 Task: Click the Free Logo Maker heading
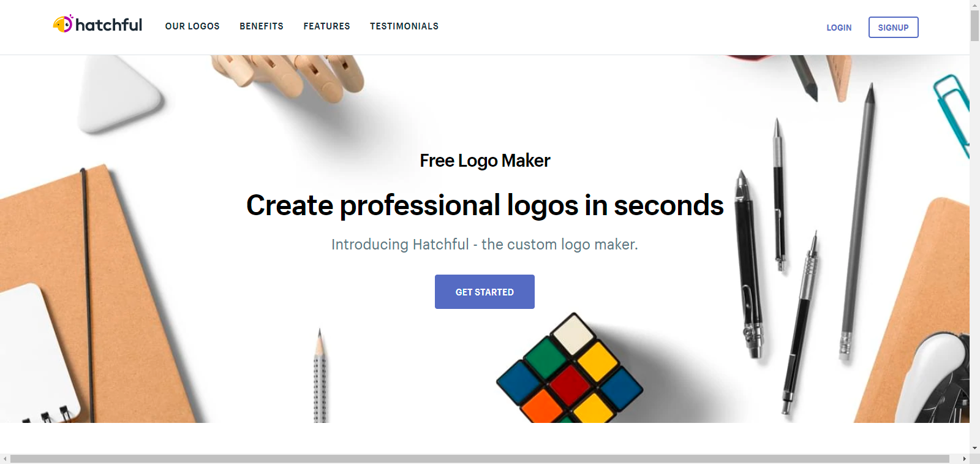pyautogui.click(x=485, y=161)
